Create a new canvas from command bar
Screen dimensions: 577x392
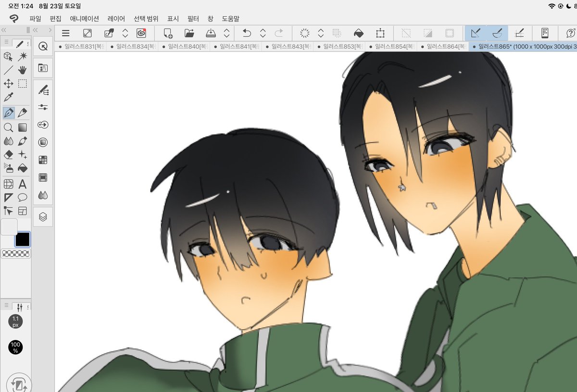coord(168,33)
